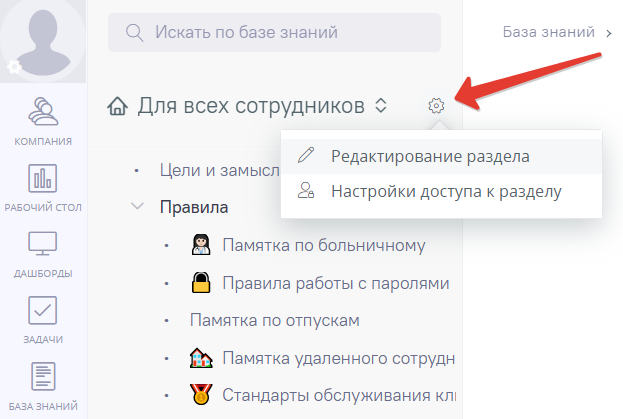Focus the Искать по базе знаний field
Viewport: 623px width, 419px height.
coord(274,32)
